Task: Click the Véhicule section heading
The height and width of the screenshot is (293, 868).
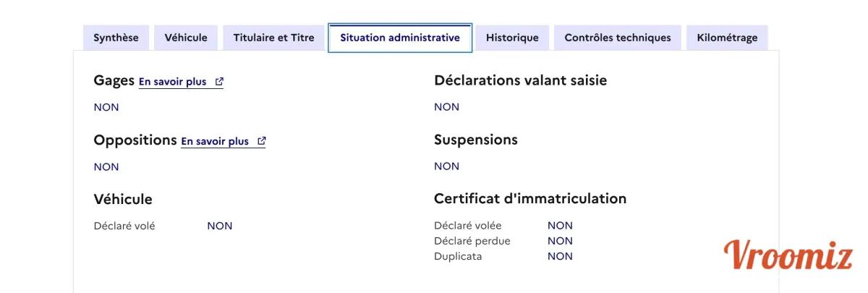Action: tap(123, 199)
